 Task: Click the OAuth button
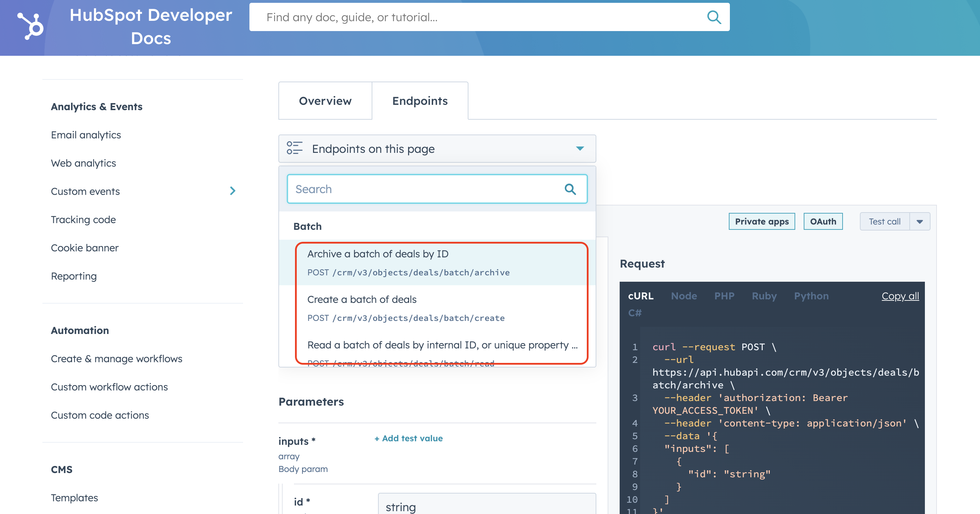[823, 221]
